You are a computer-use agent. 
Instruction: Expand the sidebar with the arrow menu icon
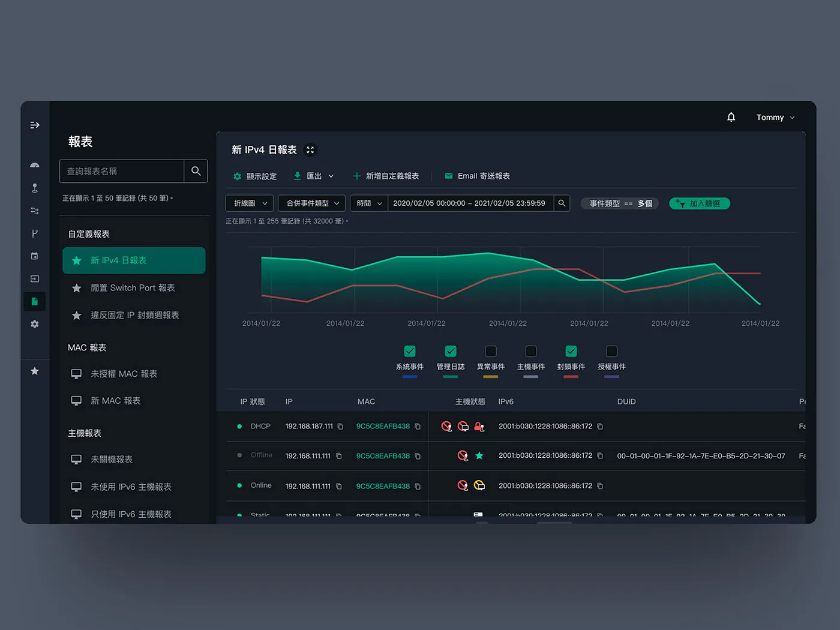pyautogui.click(x=35, y=125)
